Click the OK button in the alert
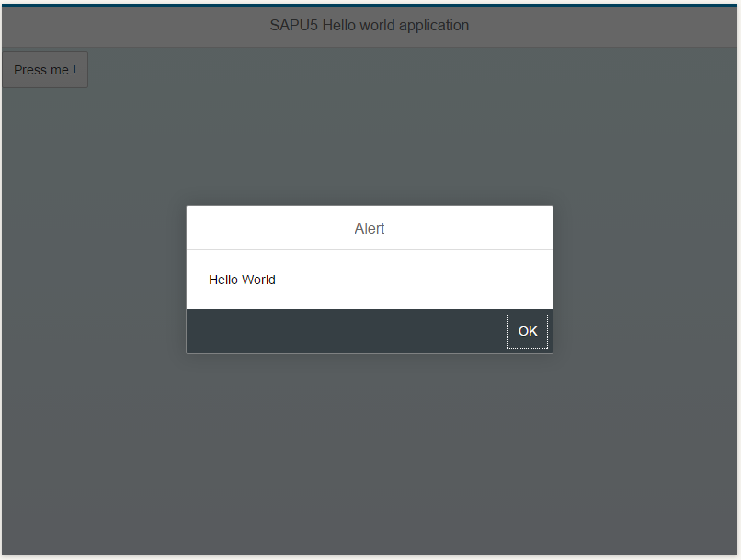 click(x=528, y=331)
